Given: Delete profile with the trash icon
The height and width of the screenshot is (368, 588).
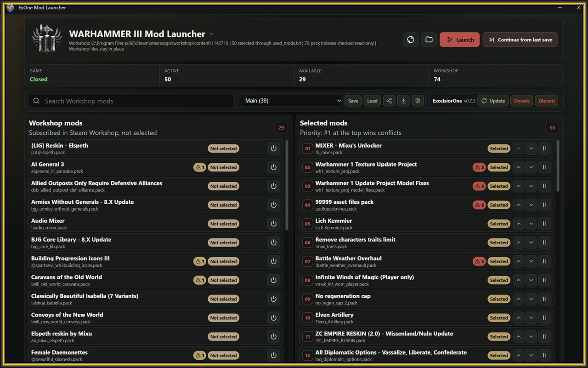Looking at the screenshot, I should pos(418,101).
